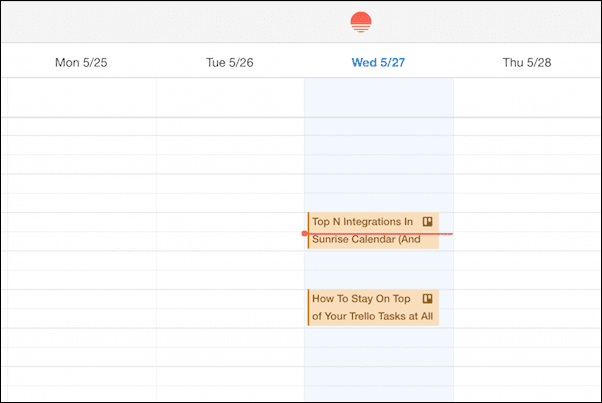Open the Top N Integrations In event title

pyautogui.click(x=362, y=221)
